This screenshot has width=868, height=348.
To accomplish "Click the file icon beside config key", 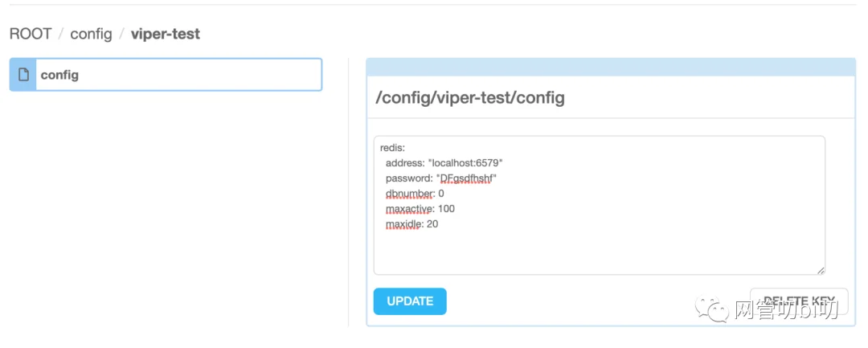I will click(x=23, y=75).
